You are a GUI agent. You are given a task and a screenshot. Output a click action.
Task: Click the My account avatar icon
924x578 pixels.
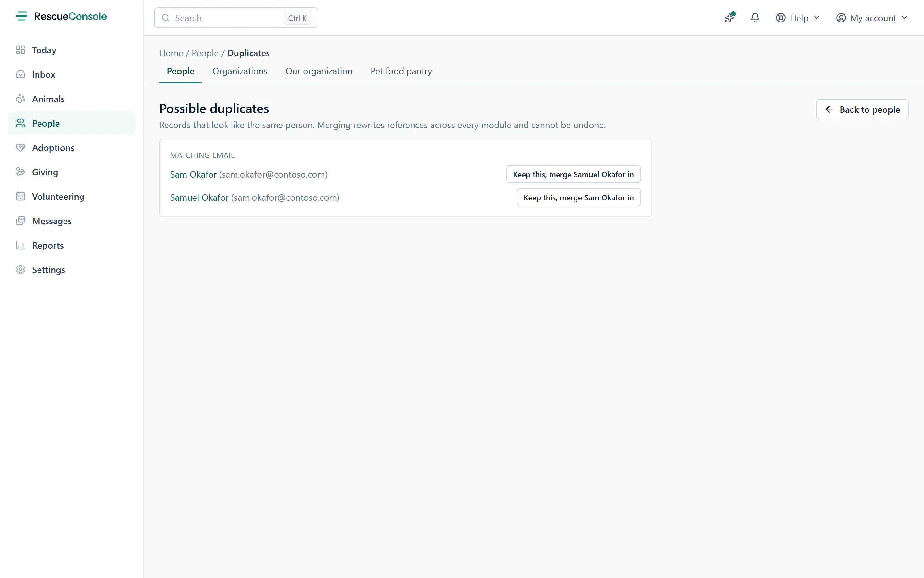[x=841, y=18]
